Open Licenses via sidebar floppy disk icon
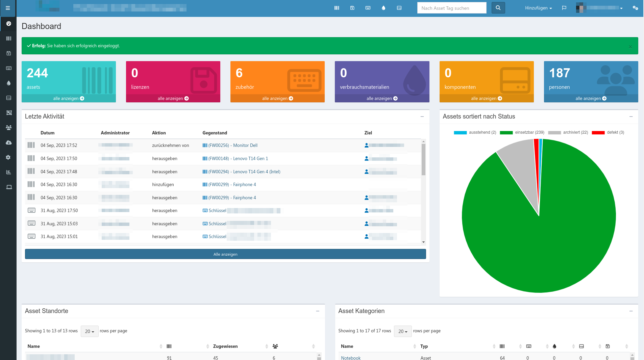 [9, 53]
